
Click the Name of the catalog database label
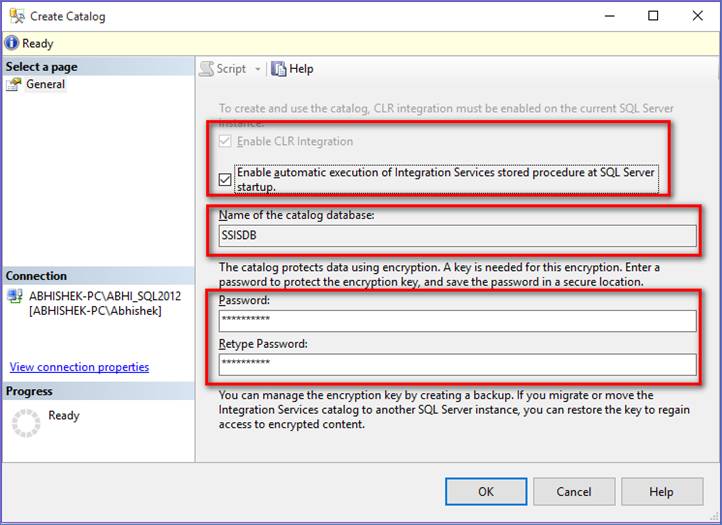coord(297,215)
